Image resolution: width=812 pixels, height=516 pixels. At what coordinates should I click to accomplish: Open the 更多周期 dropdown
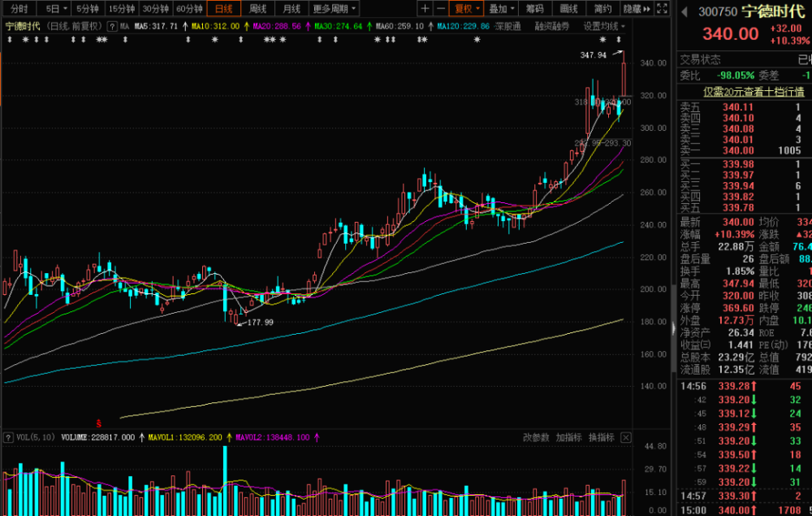[x=333, y=9]
